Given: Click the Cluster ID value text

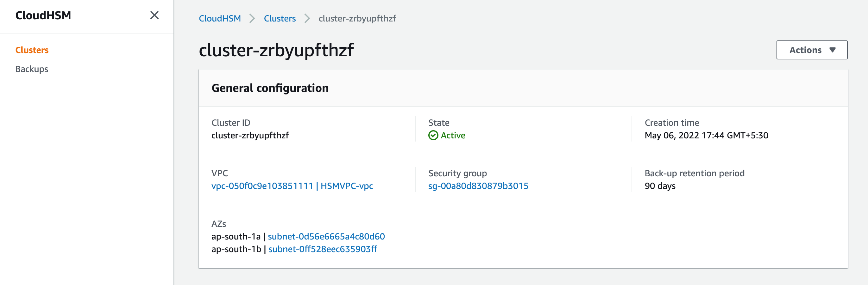Looking at the screenshot, I should pos(250,135).
